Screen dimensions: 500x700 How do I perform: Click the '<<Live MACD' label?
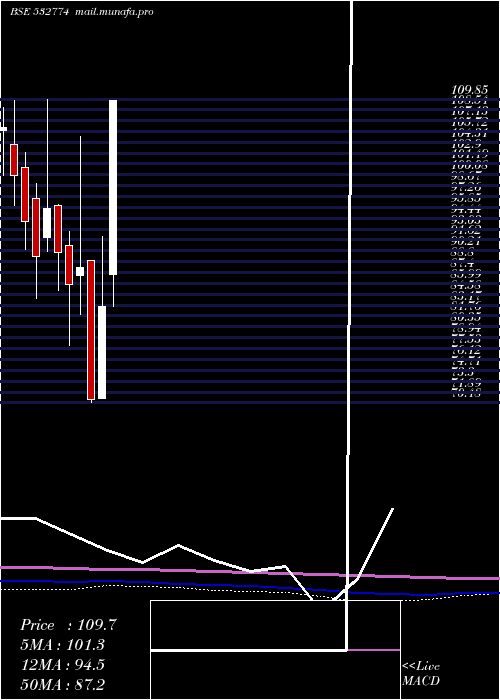pos(421,674)
